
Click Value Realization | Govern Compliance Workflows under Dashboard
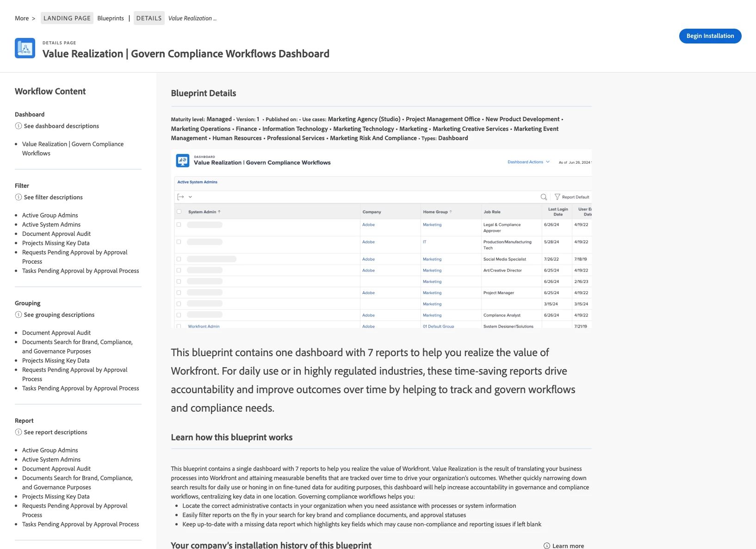pyautogui.click(x=73, y=148)
